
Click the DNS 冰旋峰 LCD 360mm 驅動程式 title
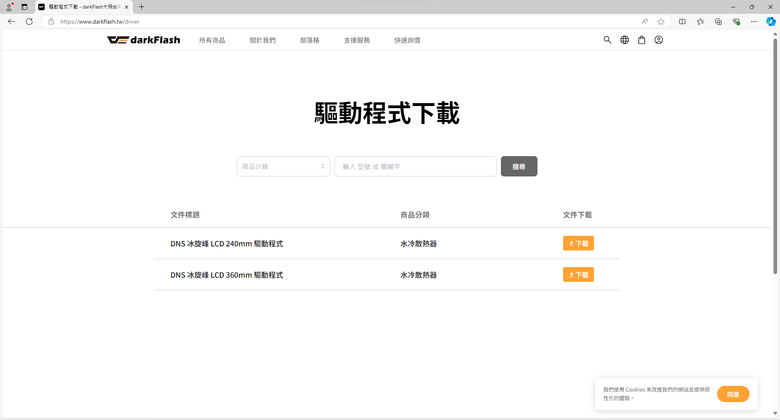click(x=226, y=275)
